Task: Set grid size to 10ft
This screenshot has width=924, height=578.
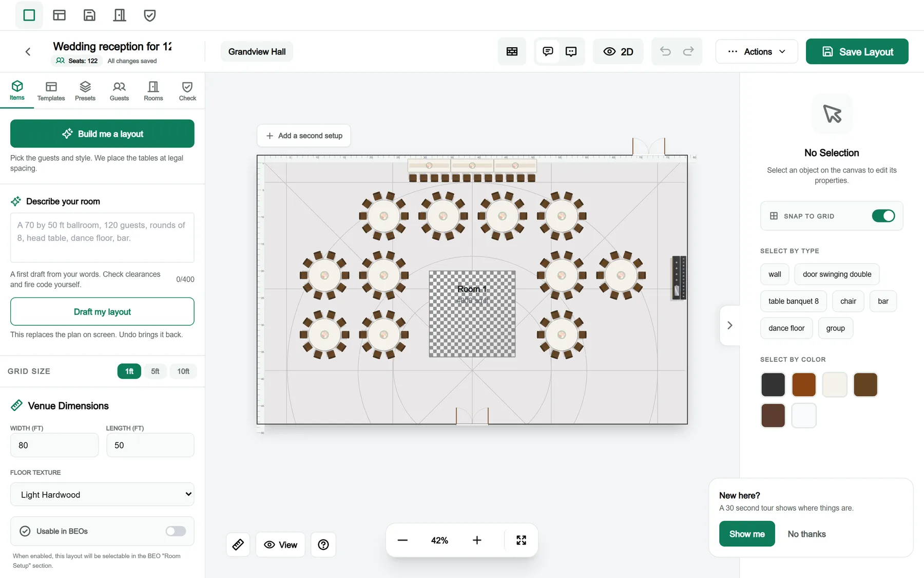Action: point(183,371)
